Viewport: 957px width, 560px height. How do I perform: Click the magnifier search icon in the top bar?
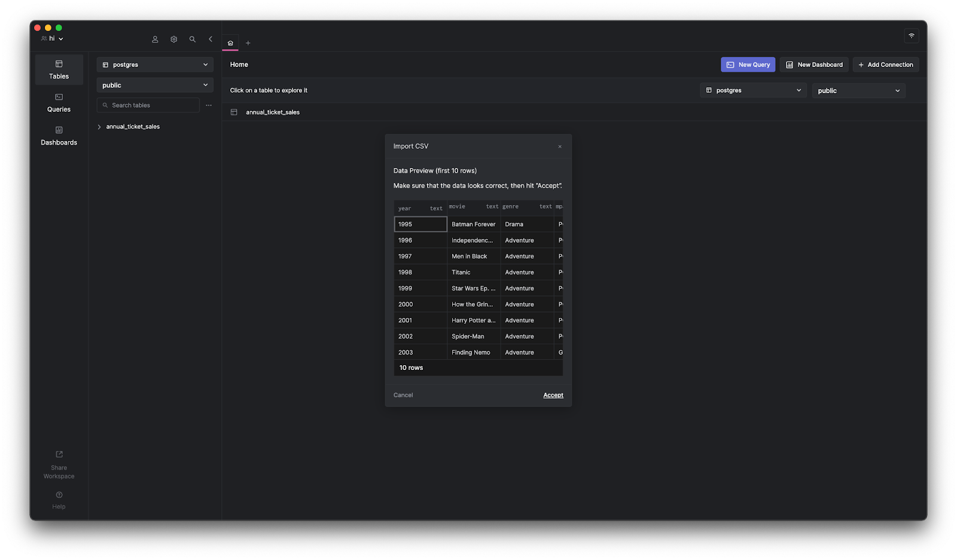193,39
